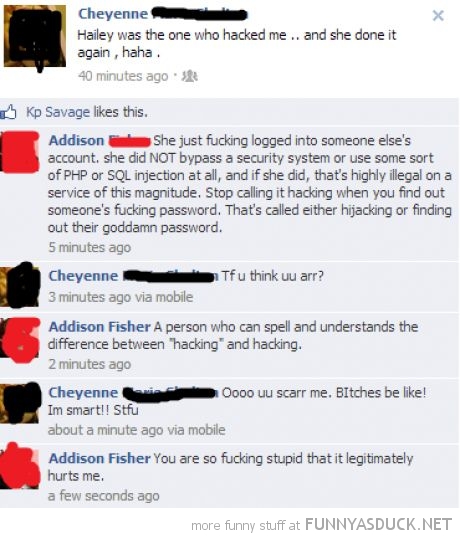Screen dimensions: 460x538
Task: Click the '3 minutes ago via mobile' timestamp
Action: point(121,297)
